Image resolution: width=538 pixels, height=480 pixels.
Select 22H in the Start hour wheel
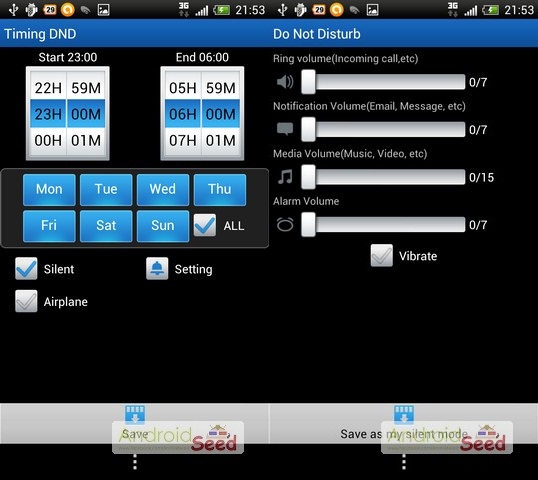48,88
